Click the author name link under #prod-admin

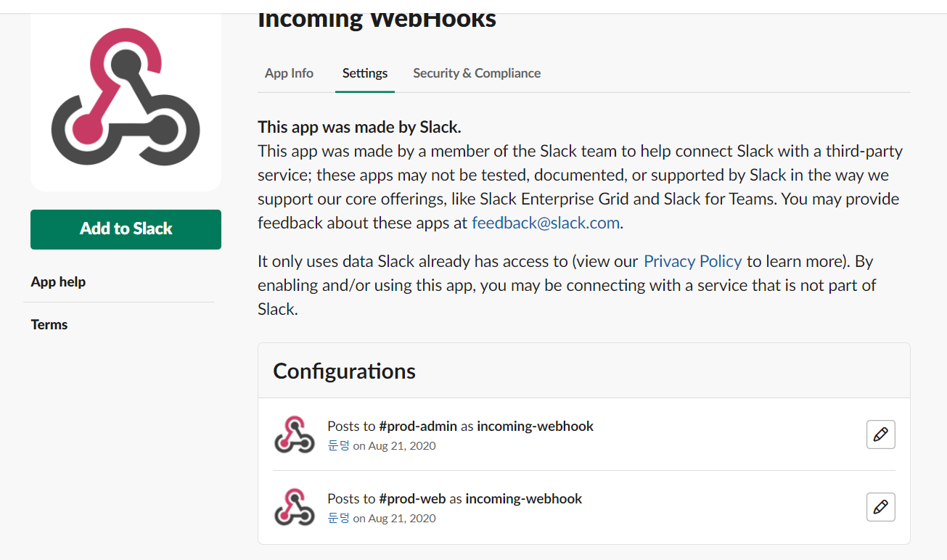[x=338, y=445]
